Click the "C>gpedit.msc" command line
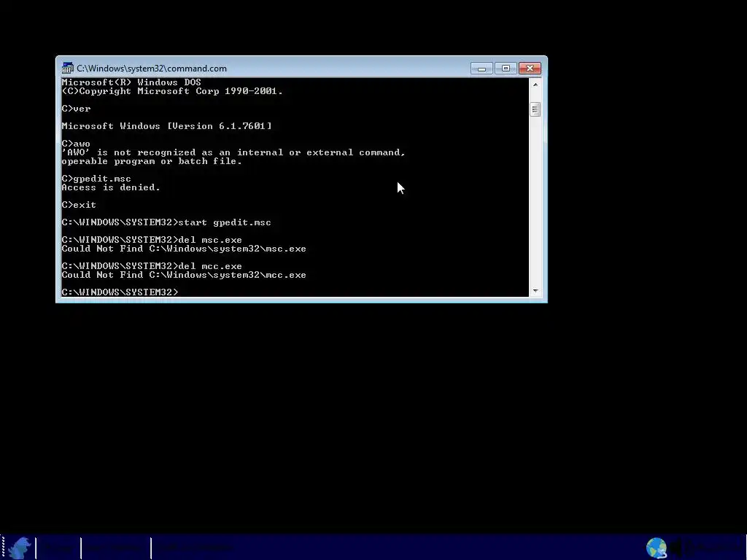This screenshot has width=747, height=560. tap(96, 179)
